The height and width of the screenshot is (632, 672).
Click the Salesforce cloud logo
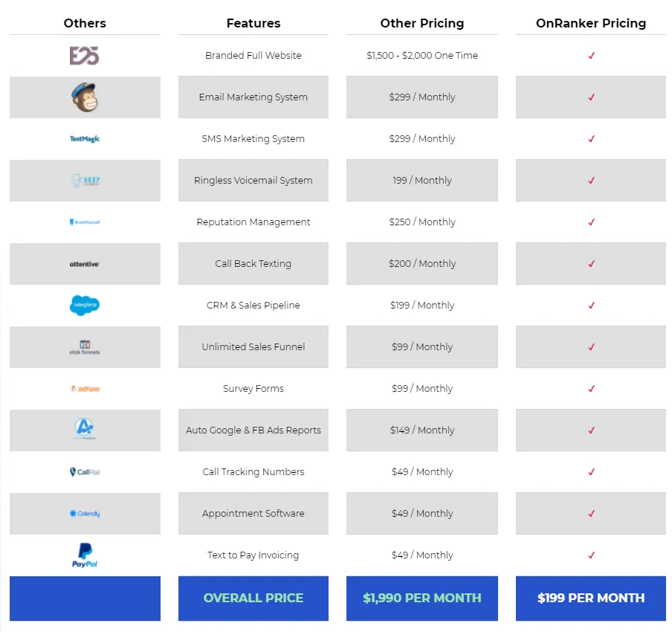(85, 306)
